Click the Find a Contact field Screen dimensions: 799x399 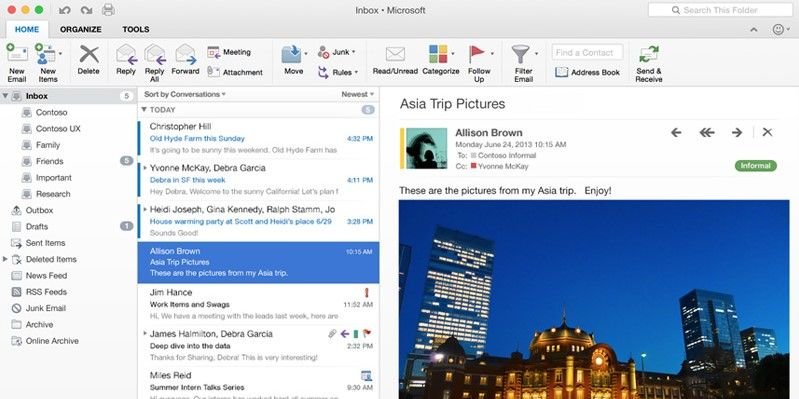click(x=588, y=52)
